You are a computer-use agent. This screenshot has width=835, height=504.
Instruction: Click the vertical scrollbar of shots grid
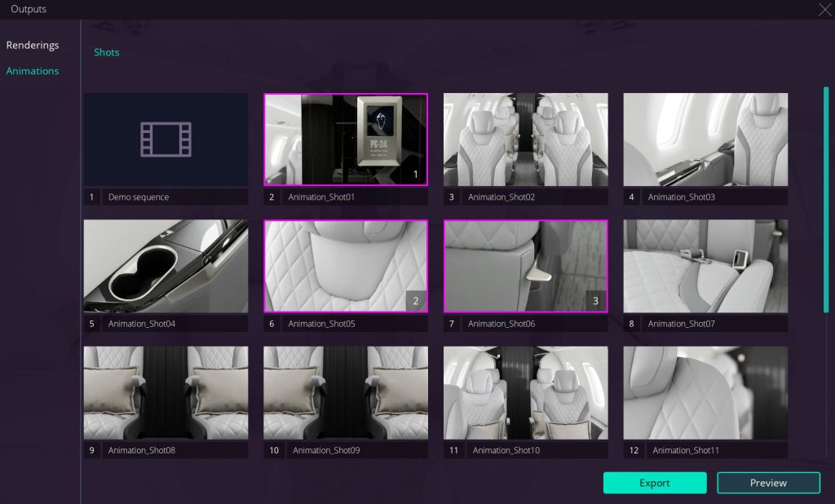pos(826,200)
